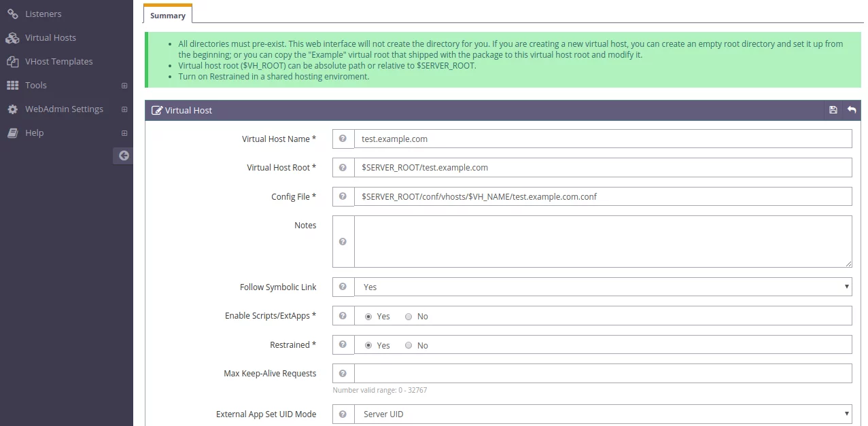
Task: Click the Virtual Hosts cubes icon
Action: point(12,37)
